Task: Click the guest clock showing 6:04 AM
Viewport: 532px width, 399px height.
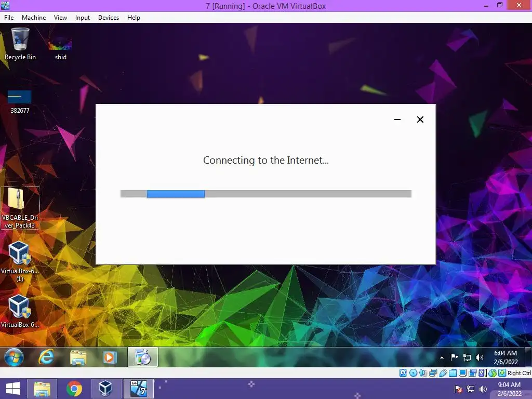Action: coord(506,357)
